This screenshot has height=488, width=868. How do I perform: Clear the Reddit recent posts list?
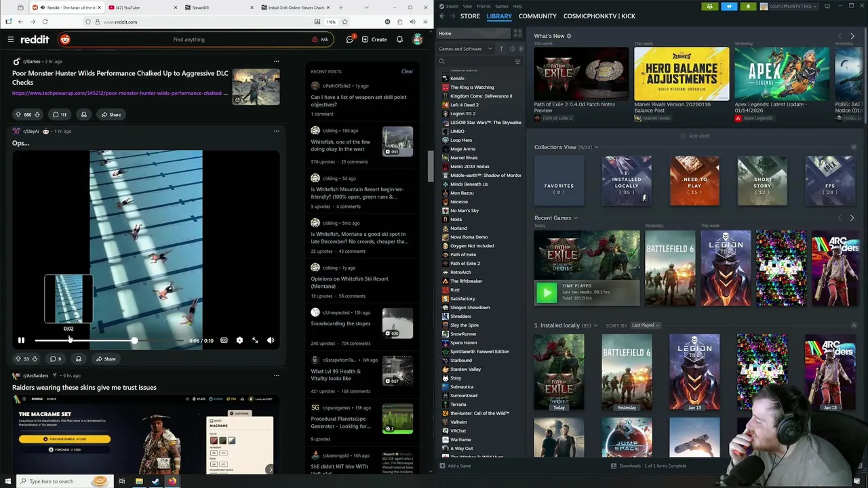tap(407, 71)
